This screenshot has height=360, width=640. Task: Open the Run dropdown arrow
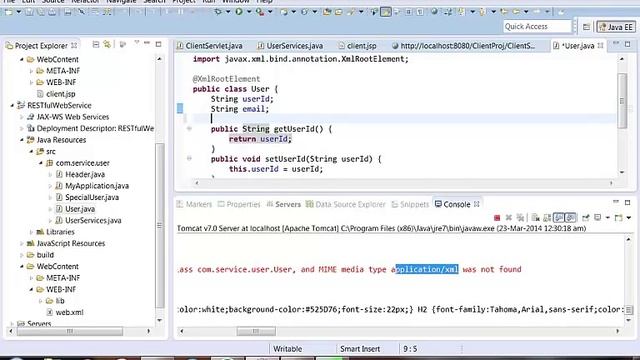point(249,12)
